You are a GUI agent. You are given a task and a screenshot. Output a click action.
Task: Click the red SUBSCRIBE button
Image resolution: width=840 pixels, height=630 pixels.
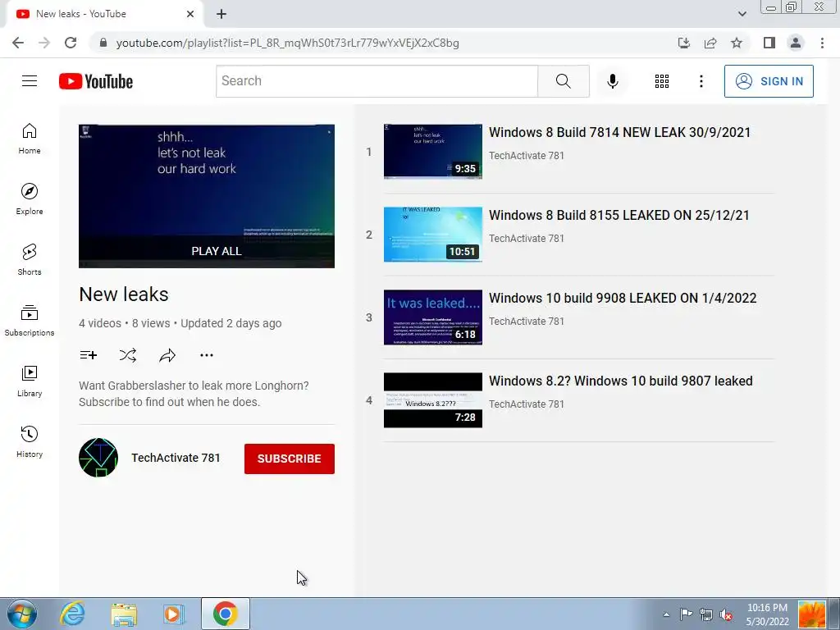(x=290, y=459)
